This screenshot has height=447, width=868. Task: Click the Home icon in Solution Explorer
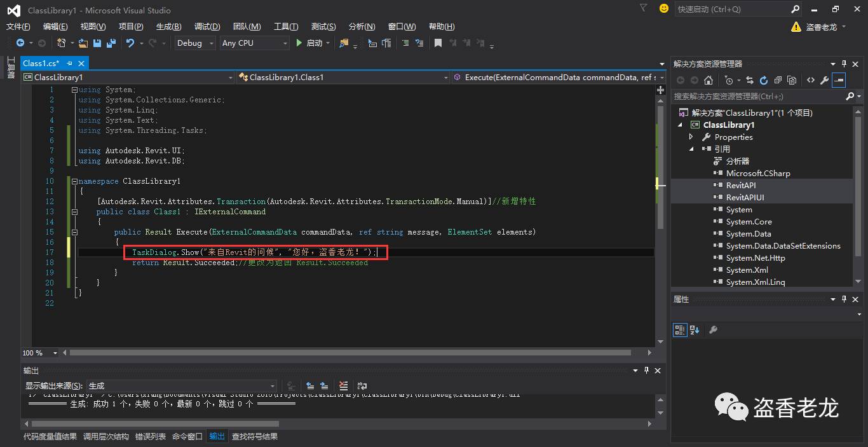[709, 80]
